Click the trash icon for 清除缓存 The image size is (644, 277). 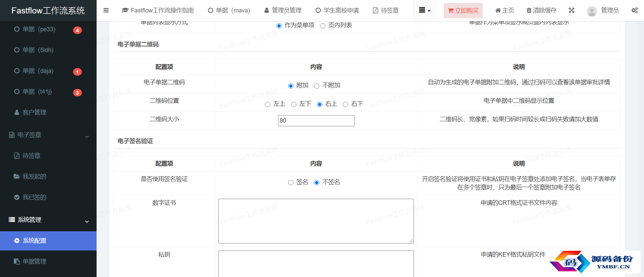[529, 10]
